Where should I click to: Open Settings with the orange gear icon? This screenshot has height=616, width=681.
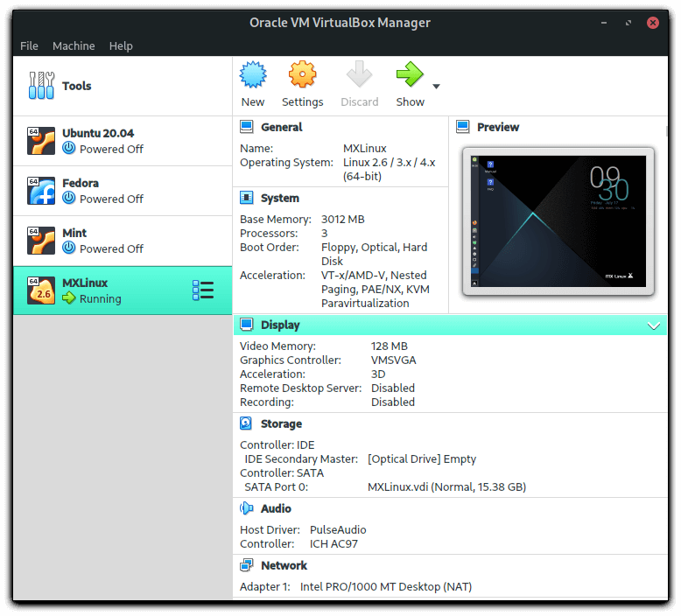[302, 74]
